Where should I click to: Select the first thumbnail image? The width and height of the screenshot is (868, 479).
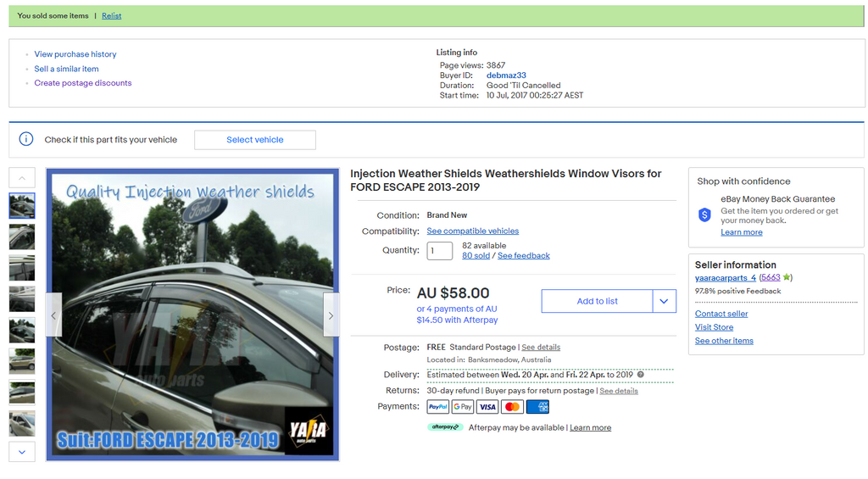tap(21, 205)
